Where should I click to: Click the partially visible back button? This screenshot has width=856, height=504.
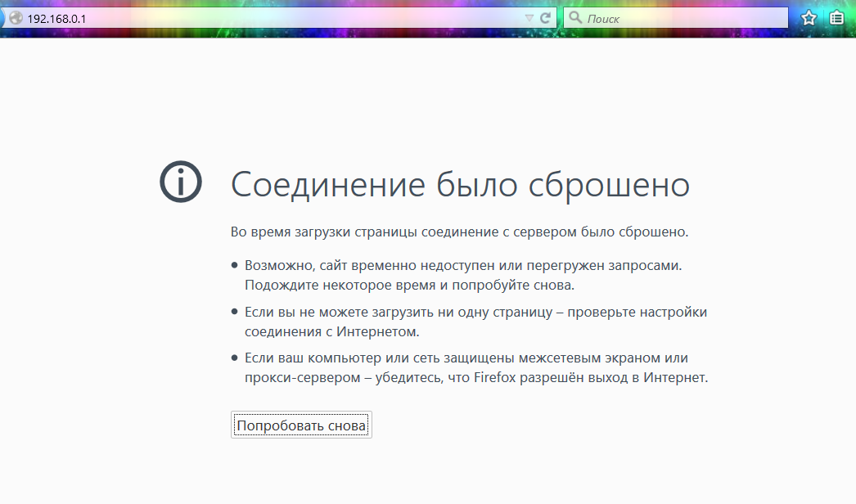point(2,18)
